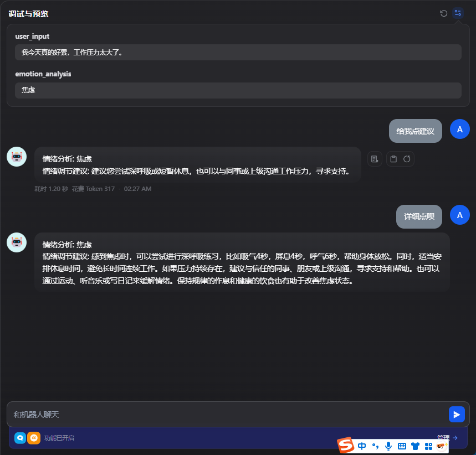Image resolution: width=476 pixels, height=455 pixels.
Task: Regenerate the first bot reply
Action: click(x=407, y=159)
